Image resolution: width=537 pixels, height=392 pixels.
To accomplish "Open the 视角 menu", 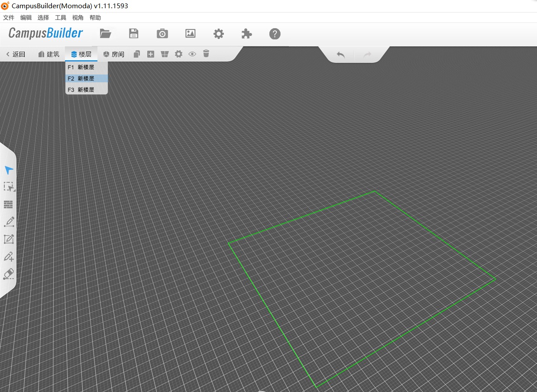I will pyautogui.click(x=78, y=18).
